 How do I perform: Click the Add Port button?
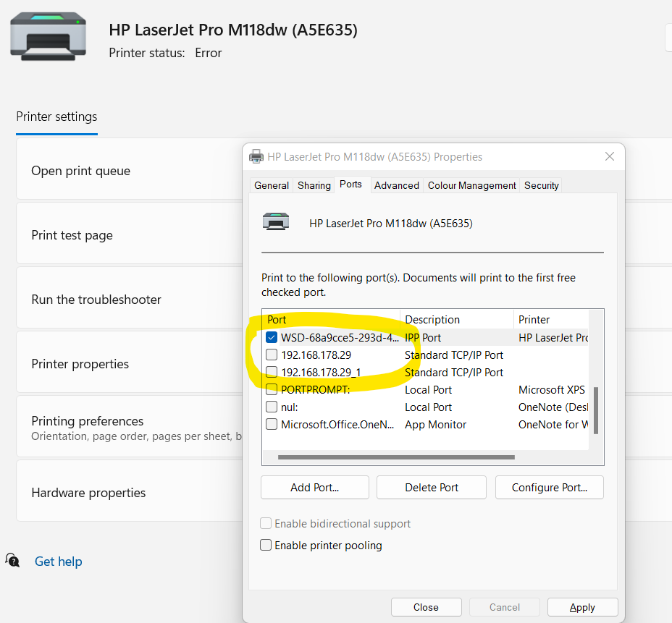coord(314,487)
